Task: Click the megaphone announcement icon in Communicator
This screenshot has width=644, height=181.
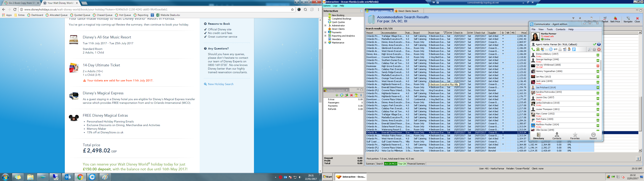Action: (x=555, y=49)
